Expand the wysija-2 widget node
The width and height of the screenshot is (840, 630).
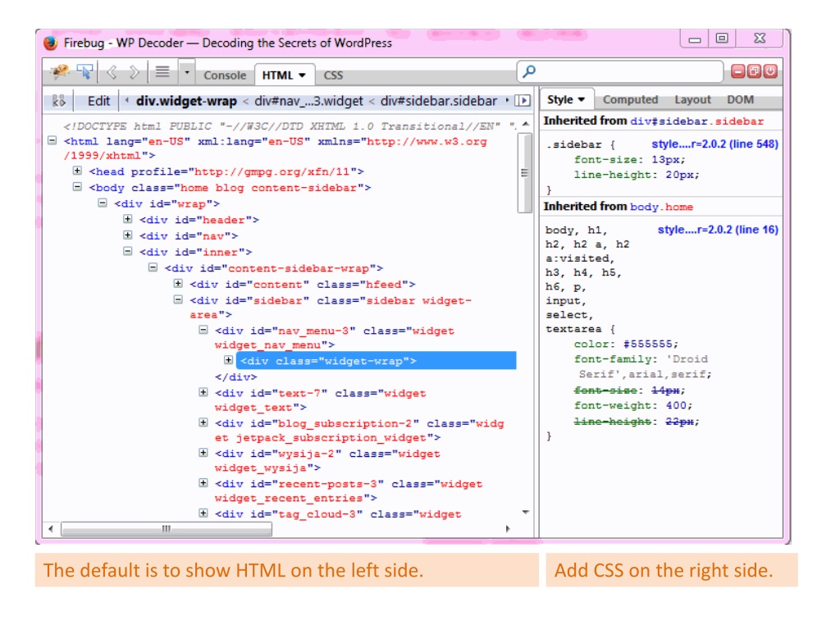[203, 453]
